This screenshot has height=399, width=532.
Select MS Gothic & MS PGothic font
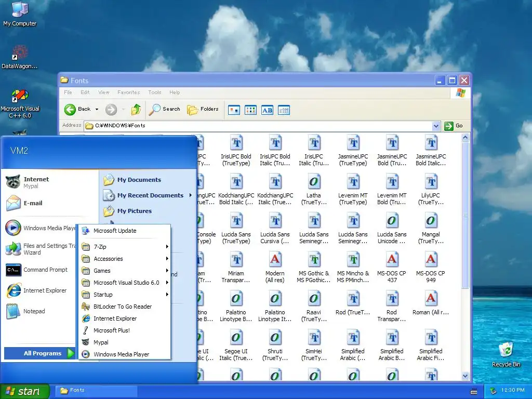(314, 268)
